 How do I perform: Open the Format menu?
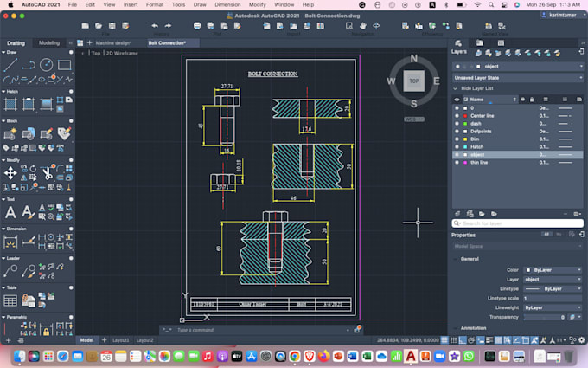coord(155,4)
